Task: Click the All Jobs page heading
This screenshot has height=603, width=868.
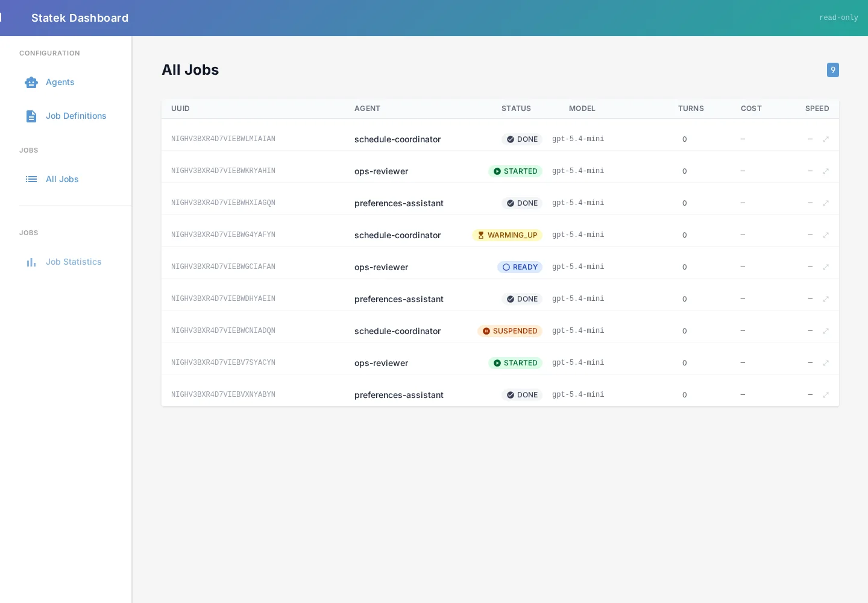Action: [x=190, y=70]
